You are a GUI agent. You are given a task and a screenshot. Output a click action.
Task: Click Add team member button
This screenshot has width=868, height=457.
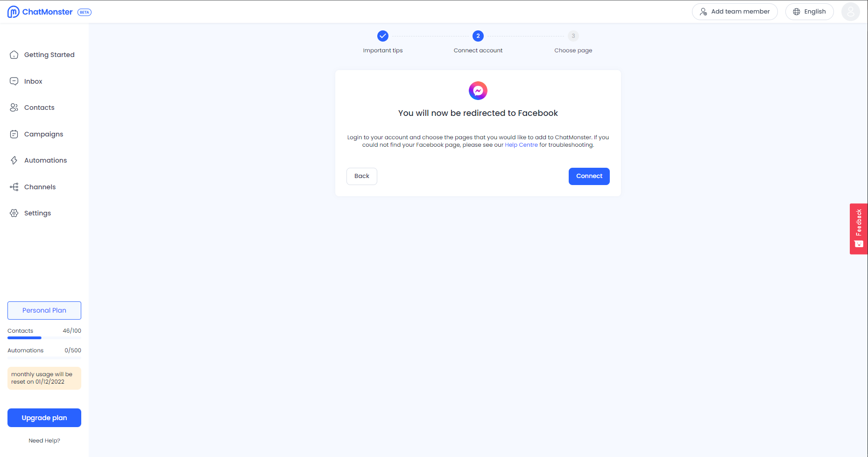(x=735, y=12)
